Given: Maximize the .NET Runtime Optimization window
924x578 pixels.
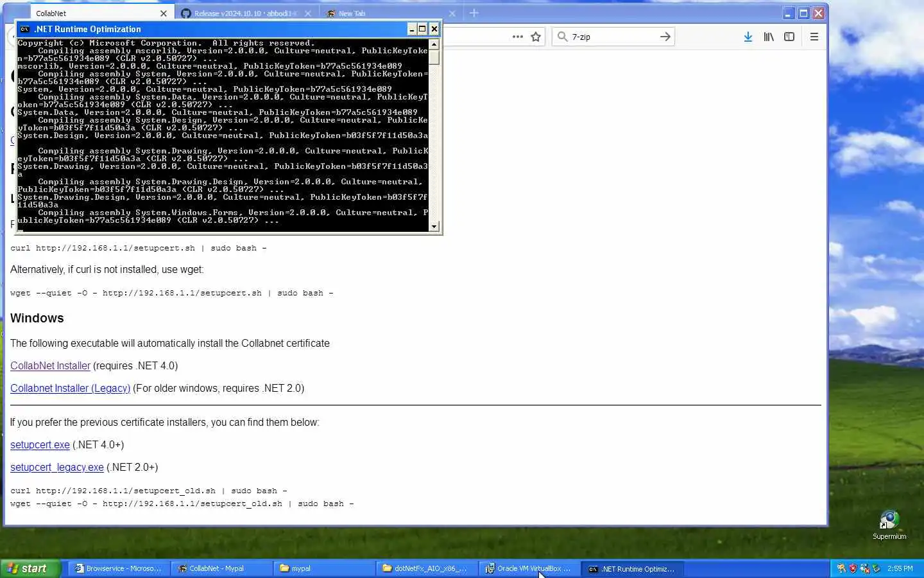Looking at the screenshot, I should point(422,29).
